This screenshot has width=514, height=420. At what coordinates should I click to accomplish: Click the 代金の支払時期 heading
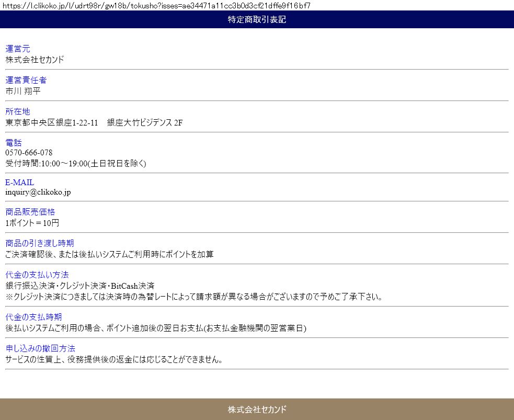pos(33,317)
